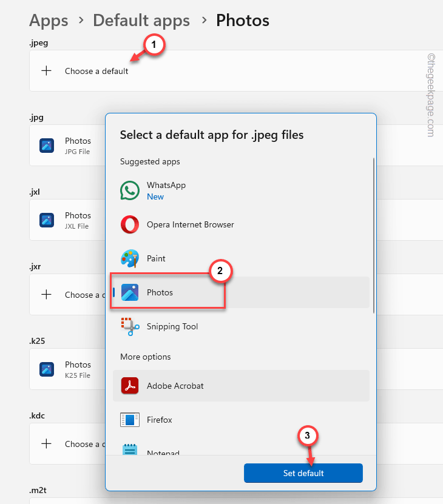Click the WhatsApp app icon
The height and width of the screenshot is (504, 443).
click(130, 190)
